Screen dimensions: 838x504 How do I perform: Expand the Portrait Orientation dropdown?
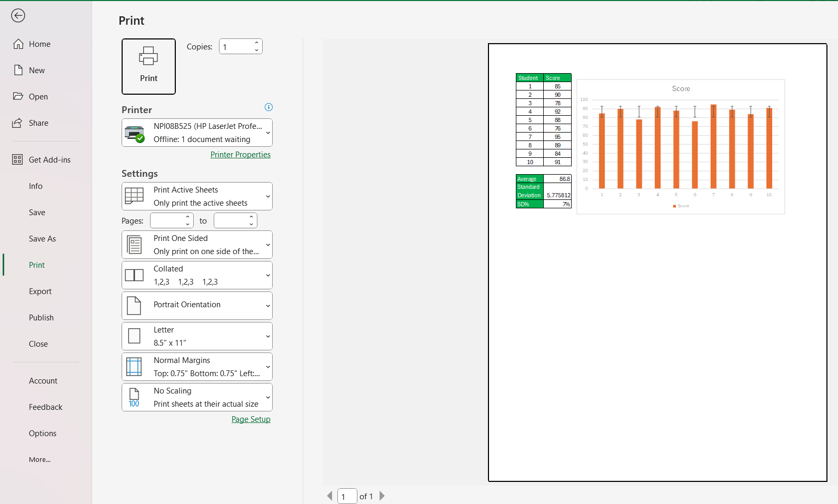268,306
